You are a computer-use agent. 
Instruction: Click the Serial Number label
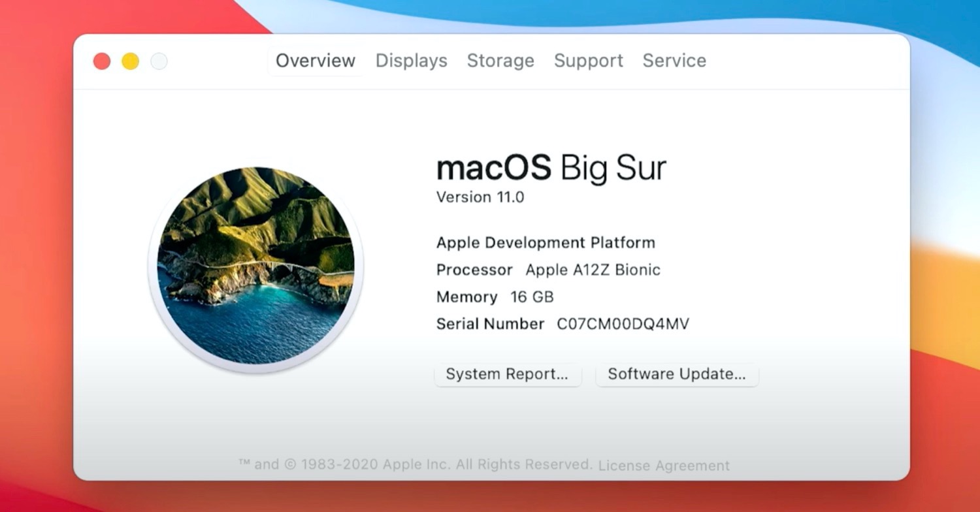490,324
